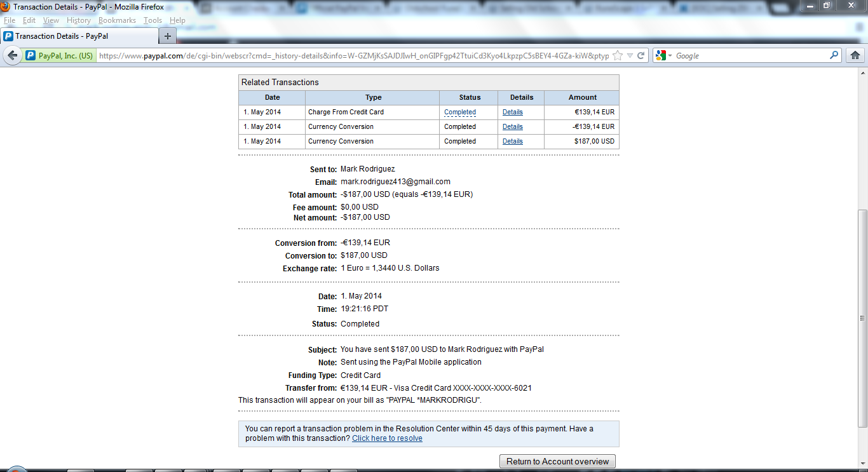Open a new tab with the plus button
The image size is (868, 472).
pyautogui.click(x=168, y=36)
